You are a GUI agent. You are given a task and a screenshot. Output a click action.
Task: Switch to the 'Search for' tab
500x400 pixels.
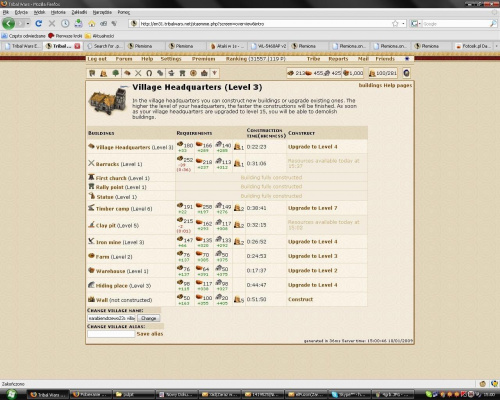105,46
